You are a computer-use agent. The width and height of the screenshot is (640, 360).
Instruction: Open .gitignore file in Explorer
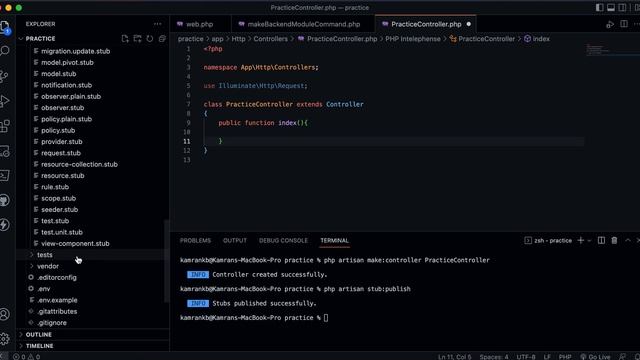(52, 322)
